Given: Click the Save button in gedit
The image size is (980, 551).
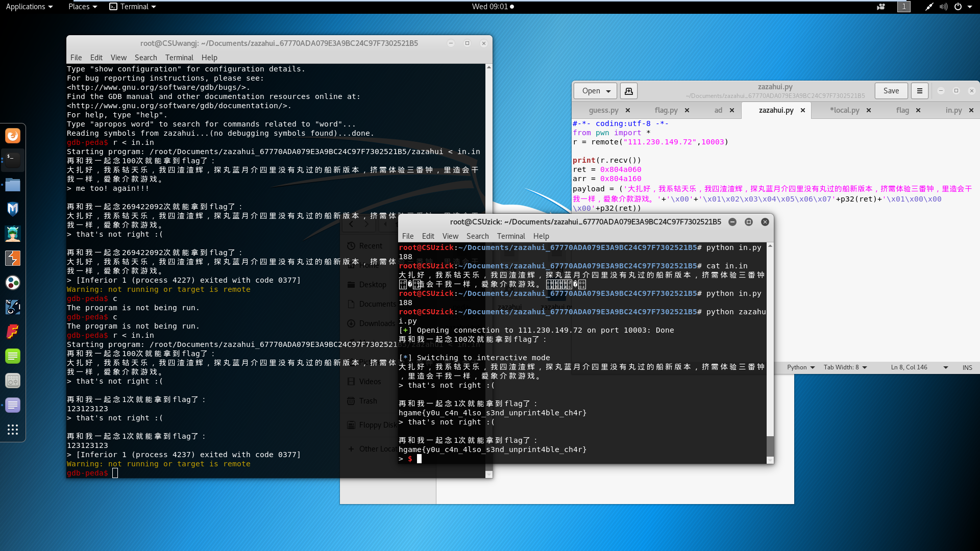Looking at the screenshot, I should (891, 91).
